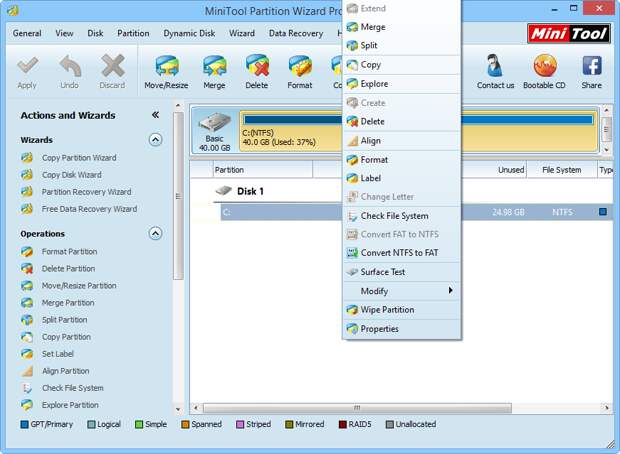Click the Apply checkmark toolbar icon
The width and height of the screenshot is (620, 454).
coord(27,68)
